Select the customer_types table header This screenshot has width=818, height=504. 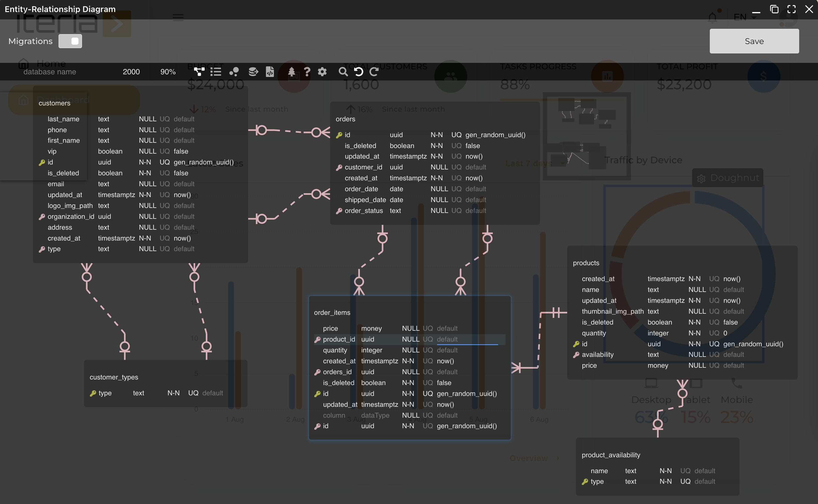click(114, 377)
